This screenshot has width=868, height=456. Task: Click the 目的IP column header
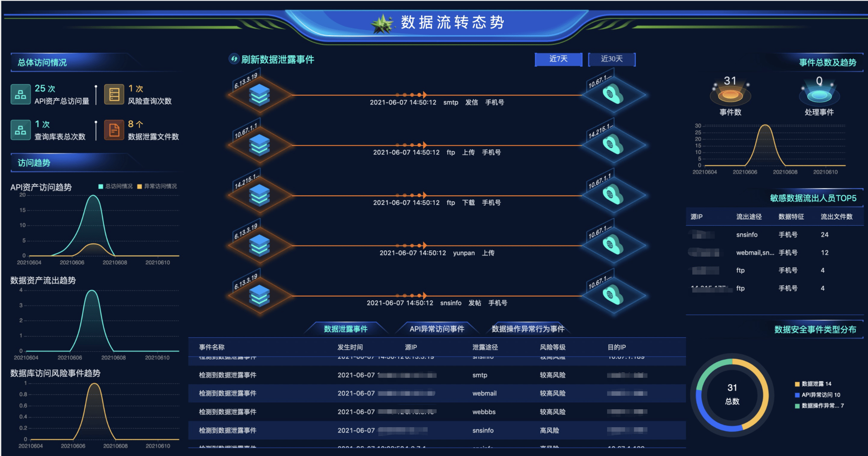tap(617, 347)
